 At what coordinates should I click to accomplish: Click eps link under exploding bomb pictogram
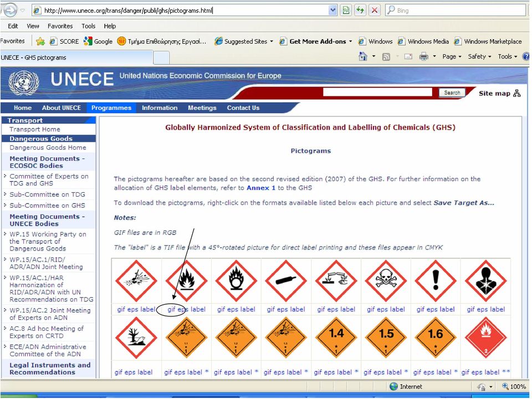(133, 309)
